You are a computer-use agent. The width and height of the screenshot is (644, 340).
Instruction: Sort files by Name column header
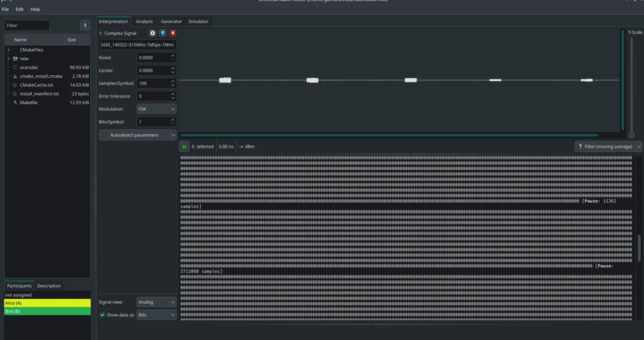(x=35, y=40)
